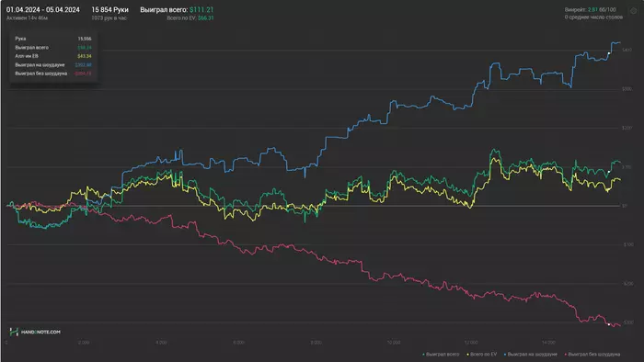
Task: Click the 'Выиграл без шоудауна' tooltip row
Action: click(53, 74)
